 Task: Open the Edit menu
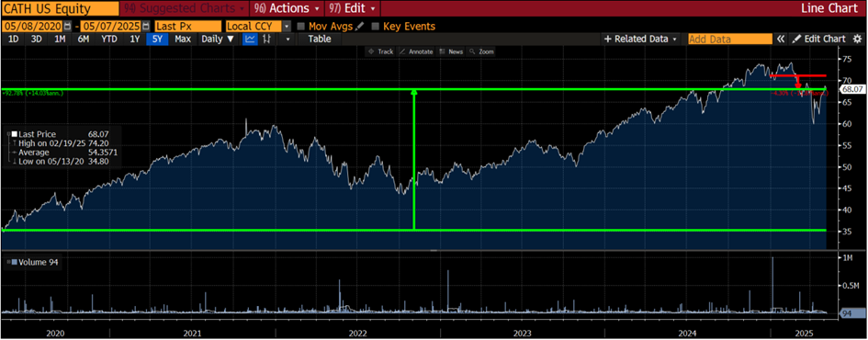[352, 9]
